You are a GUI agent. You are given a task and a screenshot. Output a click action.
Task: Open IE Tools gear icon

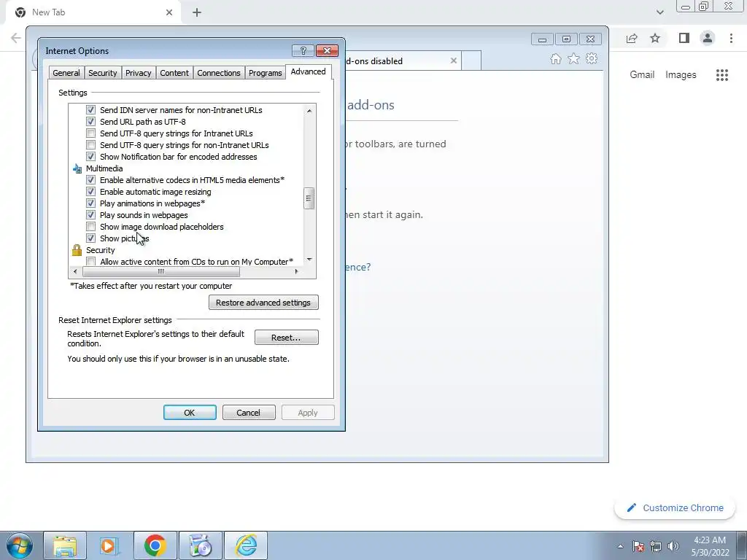[592, 58]
